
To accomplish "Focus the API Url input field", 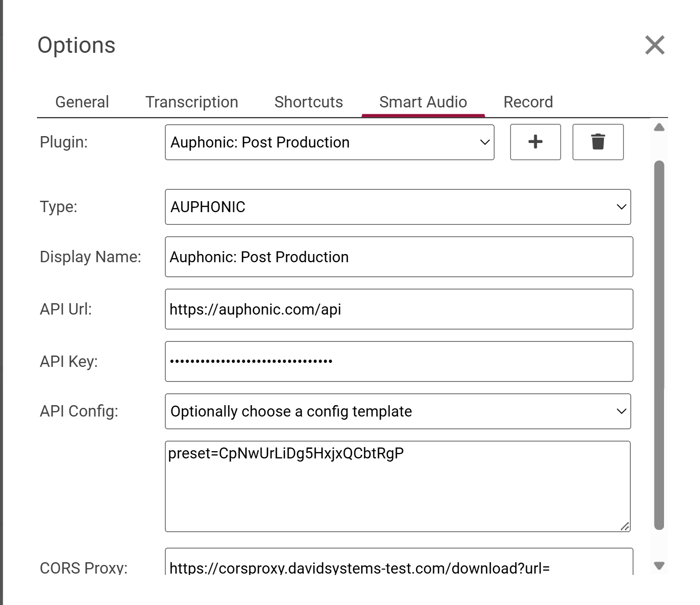I will (x=399, y=310).
